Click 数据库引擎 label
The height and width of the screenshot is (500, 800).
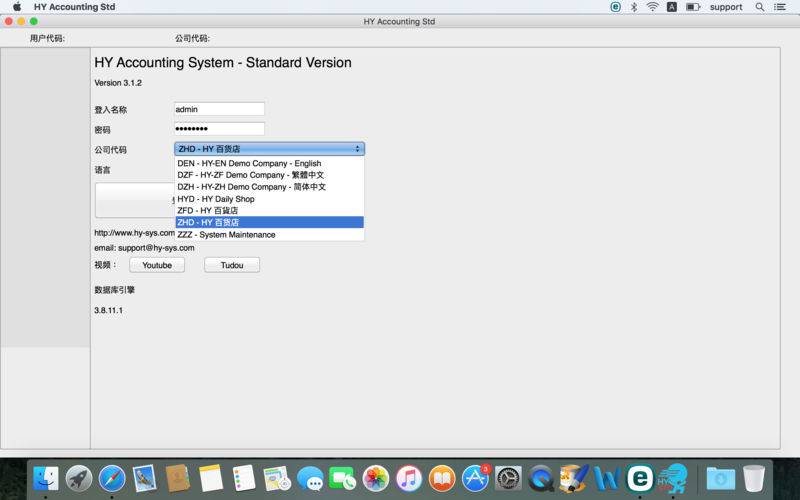pos(114,290)
